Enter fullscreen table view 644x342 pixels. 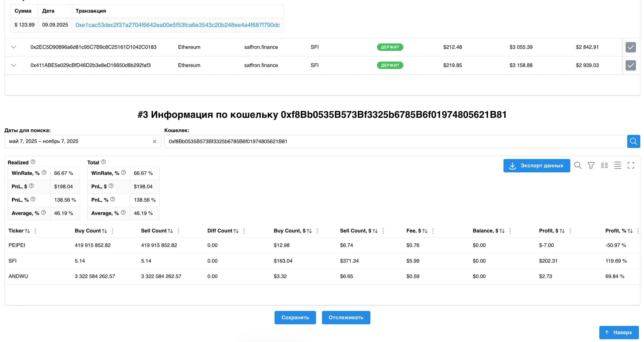631,165
